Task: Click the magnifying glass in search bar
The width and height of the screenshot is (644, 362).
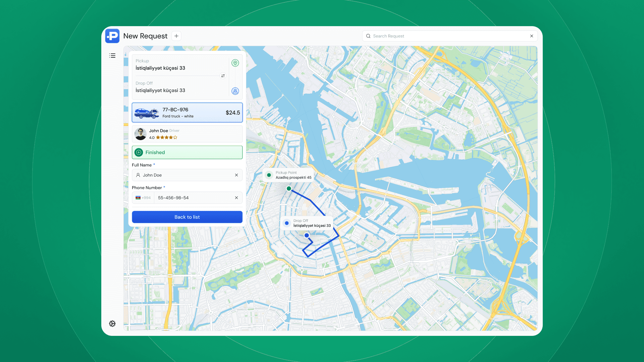Action: pyautogui.click(x=368, y=36)
